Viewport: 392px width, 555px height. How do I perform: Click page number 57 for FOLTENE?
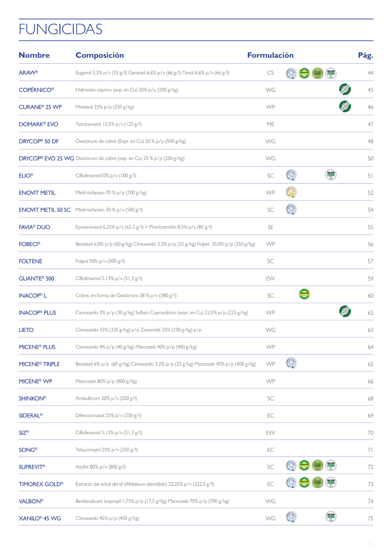370,261
